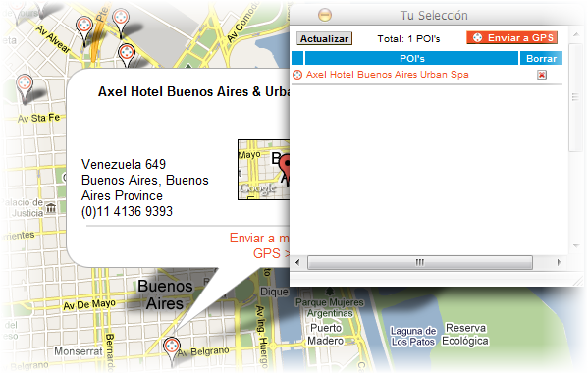Click the Total: 1 POI's text
588x374 pixels.
408,39
